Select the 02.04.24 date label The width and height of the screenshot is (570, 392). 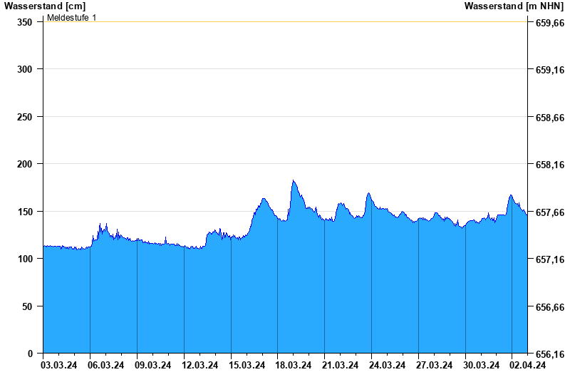tap(528, 366)
